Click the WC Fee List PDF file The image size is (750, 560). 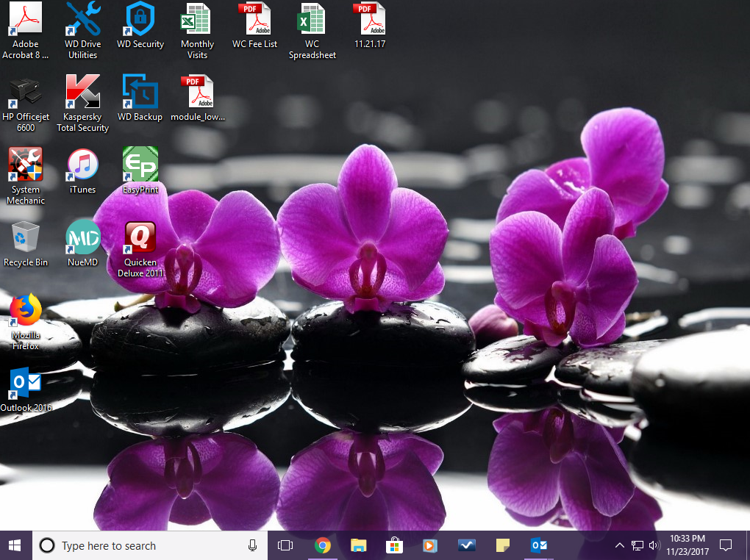tap(255, 25)
